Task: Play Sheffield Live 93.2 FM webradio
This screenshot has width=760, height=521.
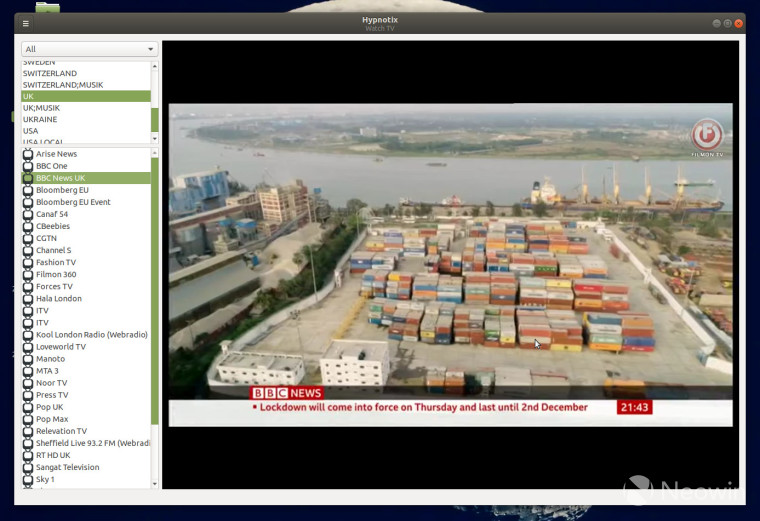Action: pos(86,443)
